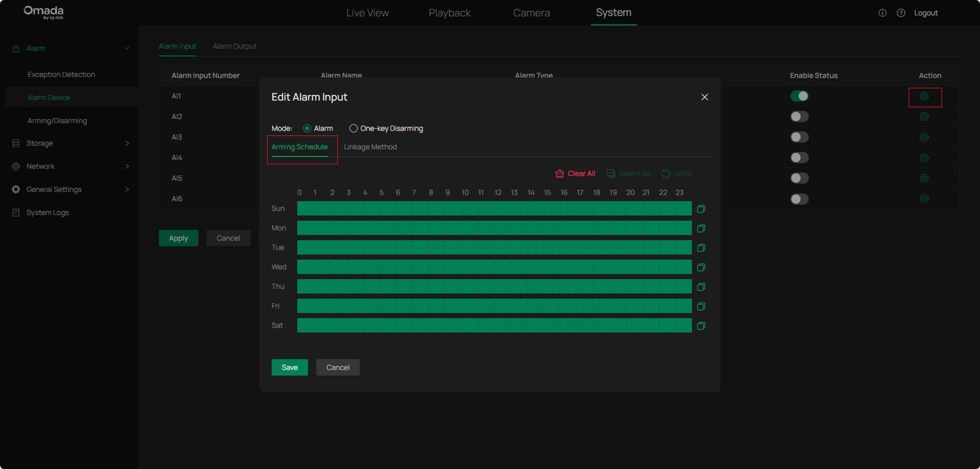Enable the AI5 status switch
The width and height of the screenshot is (980, 469).
pos(799,178)
